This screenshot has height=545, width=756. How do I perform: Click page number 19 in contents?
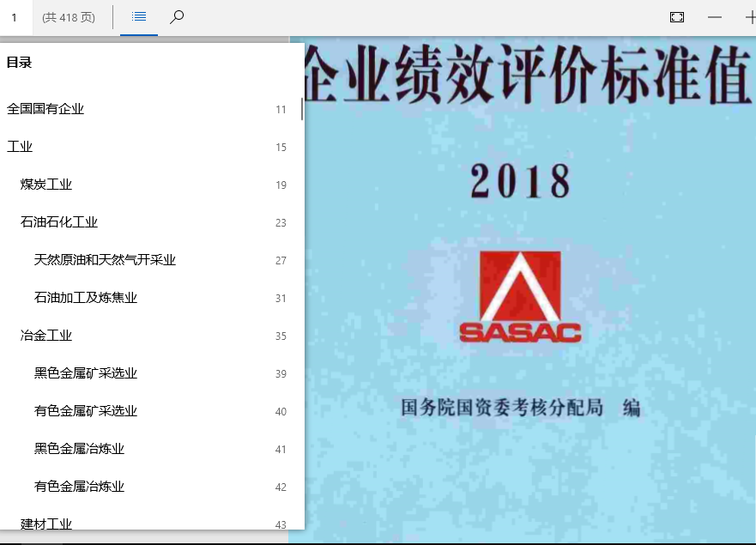tap(281, 185)
